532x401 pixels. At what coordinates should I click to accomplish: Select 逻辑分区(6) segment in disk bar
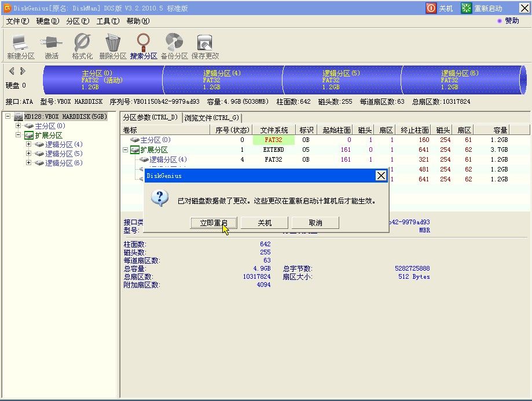tap(461, 80)
